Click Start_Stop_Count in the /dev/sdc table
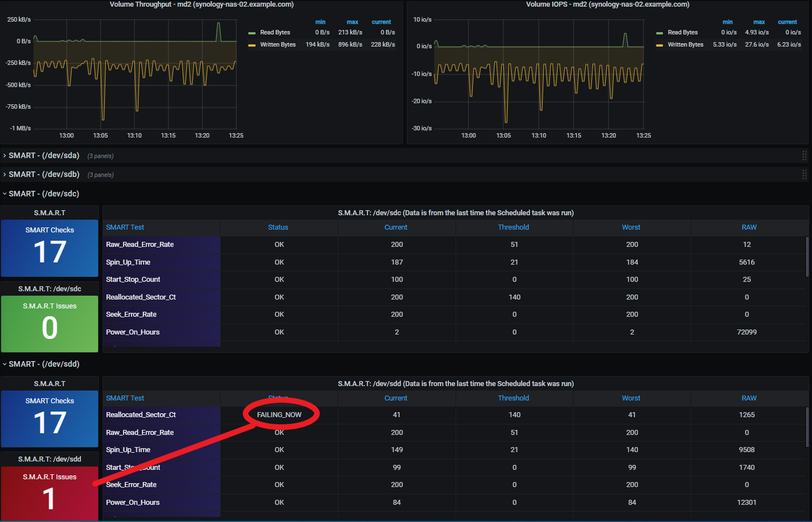This screenshot has width=812, height=522. point(133,280)
